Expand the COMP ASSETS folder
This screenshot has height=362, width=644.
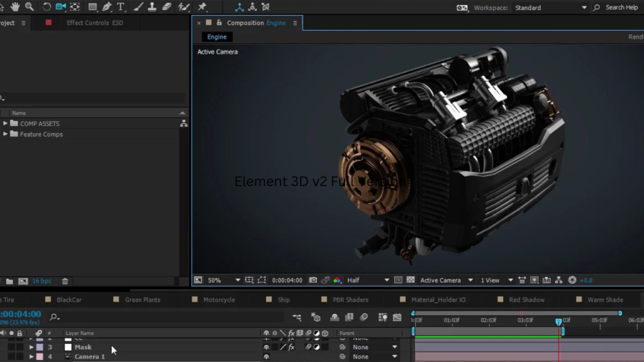tap(6, 123)
